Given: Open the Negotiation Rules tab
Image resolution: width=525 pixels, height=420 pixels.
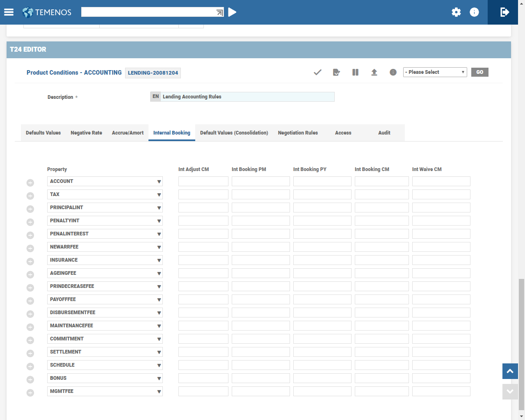Looking at the screenshot, I should click(298, 133).
